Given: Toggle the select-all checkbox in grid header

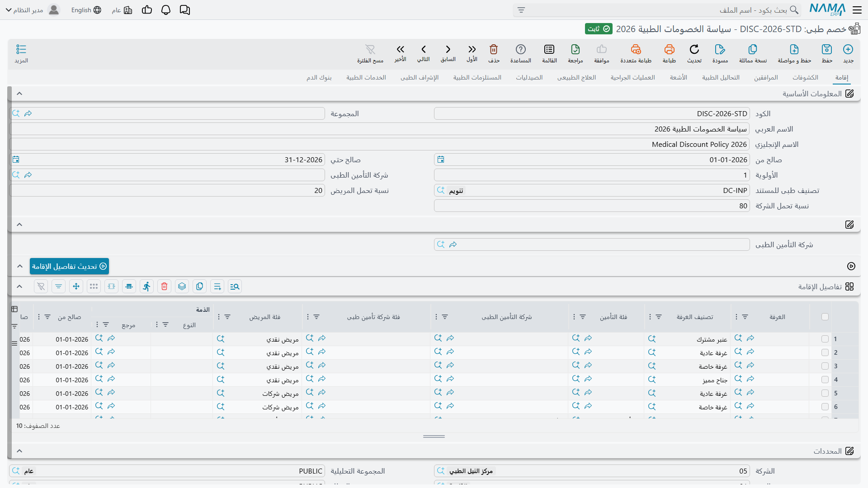Looking at the screenshot, I should tap(825, 317).
